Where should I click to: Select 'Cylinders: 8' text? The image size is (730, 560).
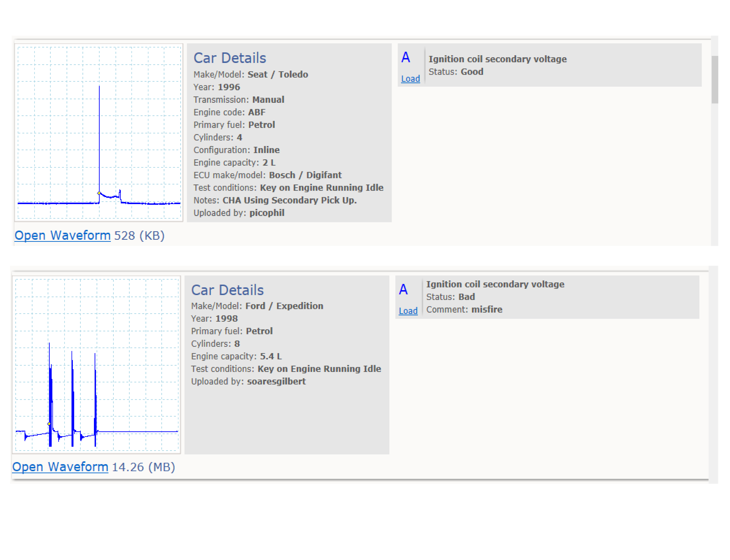(x=215, y=344)
